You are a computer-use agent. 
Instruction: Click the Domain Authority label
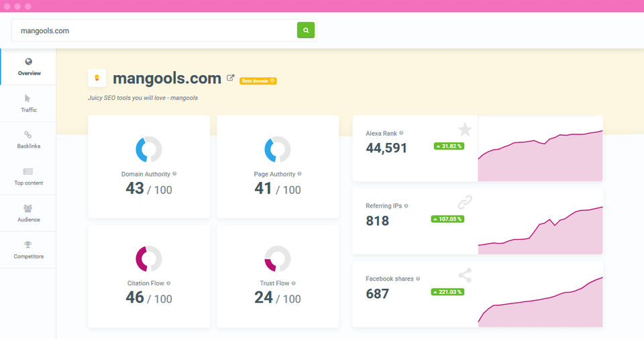pos(146,174)
